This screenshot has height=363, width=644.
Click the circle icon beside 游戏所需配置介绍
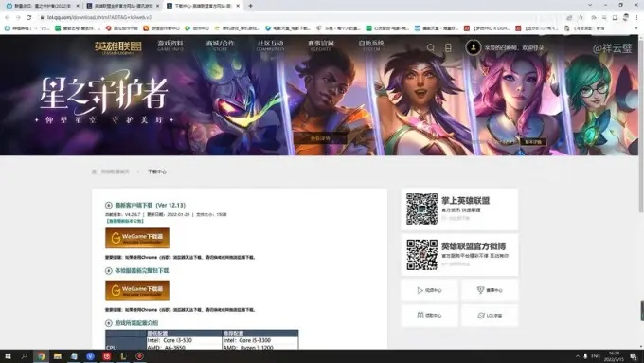[x=108, y=323]
